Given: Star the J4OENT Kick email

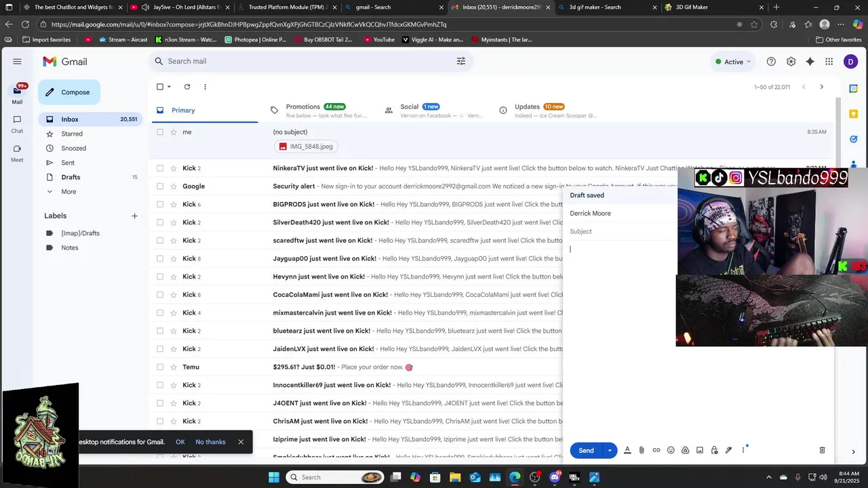Looking at the screenshot, I should [x=174, y=403].
